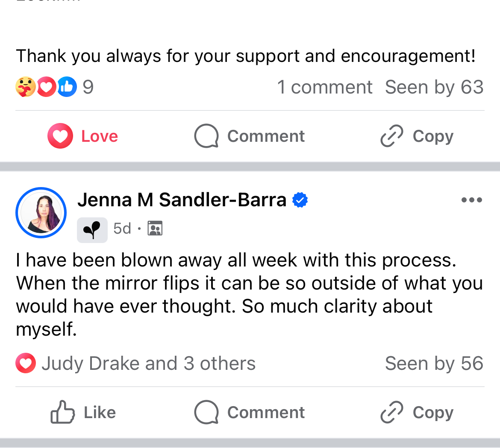Tap the red Love heart icon

click(60, 136)
